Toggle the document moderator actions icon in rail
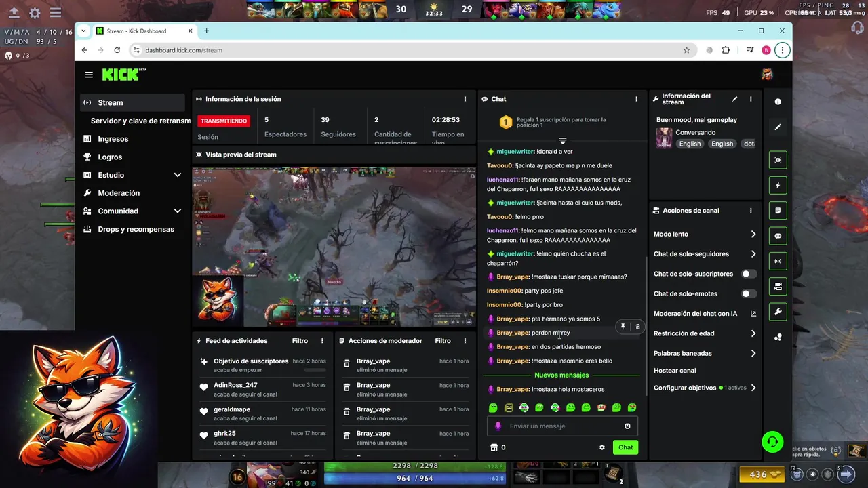This screenshot has height=488, width=868. [778, 211]
